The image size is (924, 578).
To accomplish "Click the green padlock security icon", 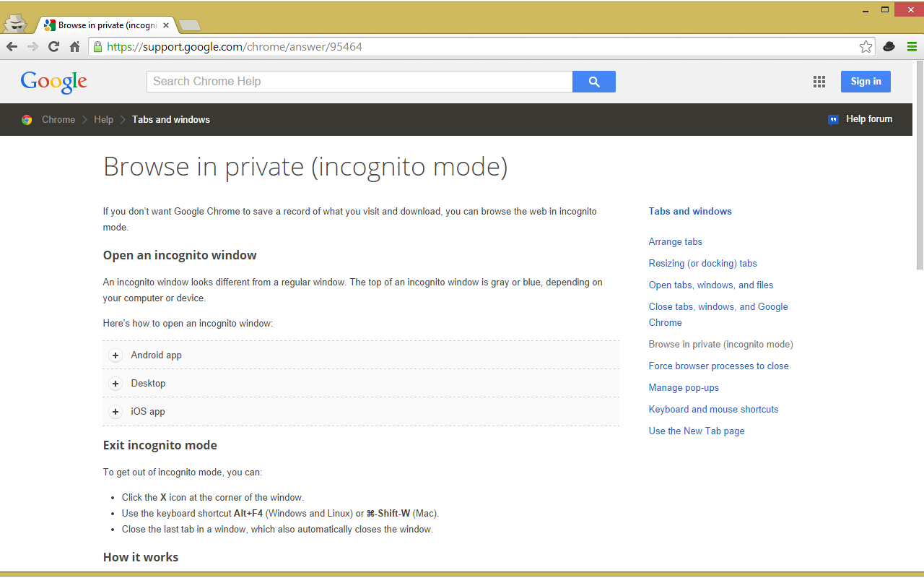I will point(97,47).
